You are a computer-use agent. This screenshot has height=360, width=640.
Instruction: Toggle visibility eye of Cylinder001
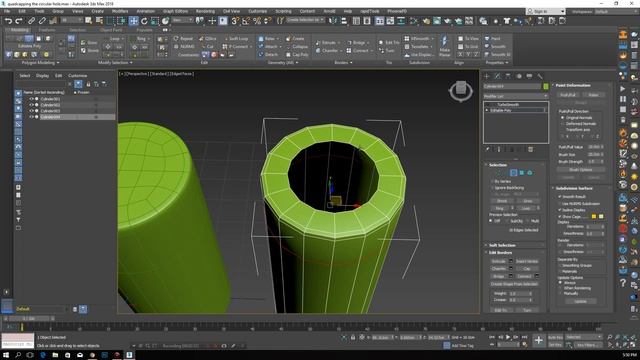point(31,99)
